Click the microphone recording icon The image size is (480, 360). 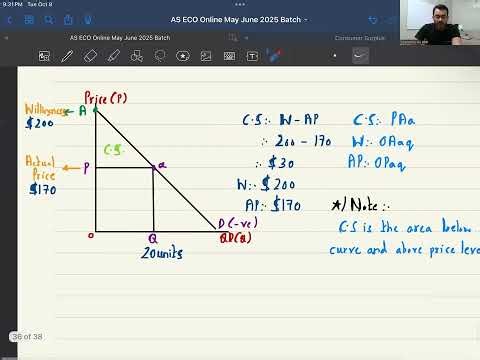coord(88,20)
